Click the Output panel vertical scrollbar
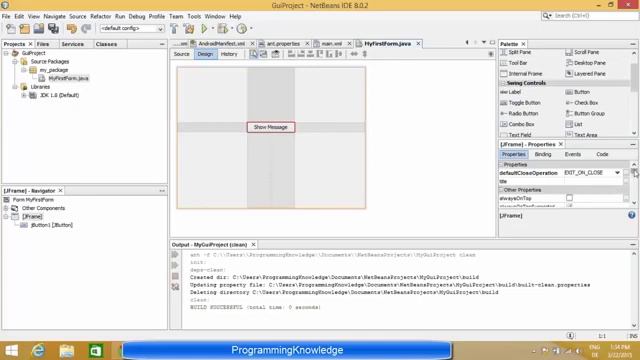 click(x=634, y=289)
